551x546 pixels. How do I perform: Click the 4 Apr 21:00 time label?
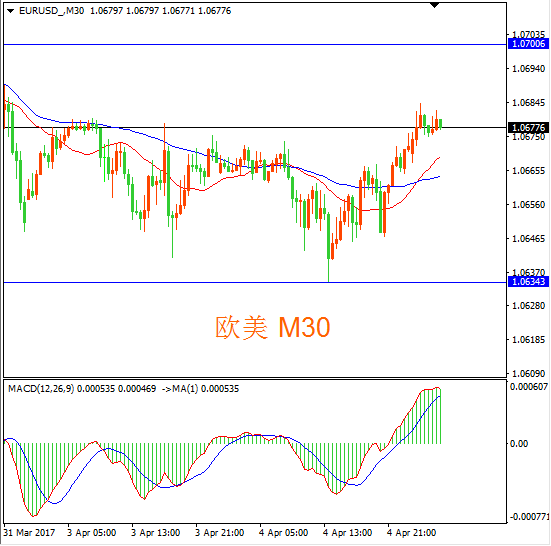[411, 533]
